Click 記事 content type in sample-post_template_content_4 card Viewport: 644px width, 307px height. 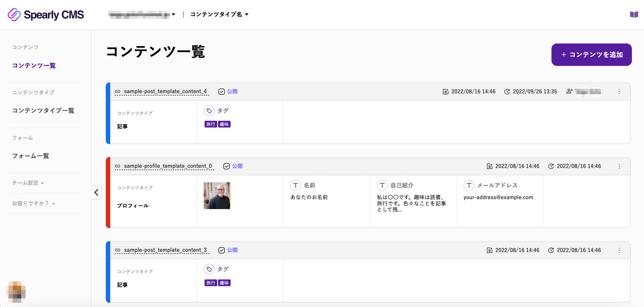123,126
